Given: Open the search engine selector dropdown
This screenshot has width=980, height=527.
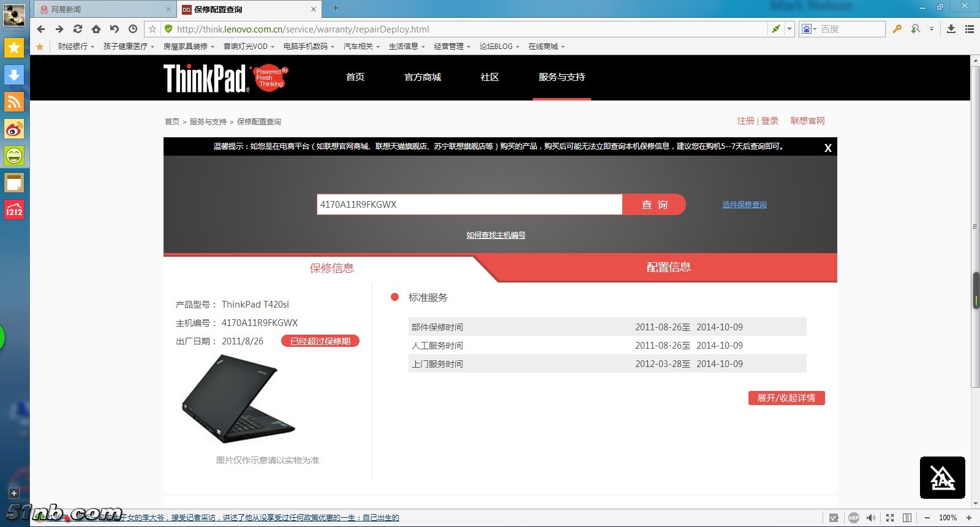Looking at the screenshot, I should tap(810, 29).
